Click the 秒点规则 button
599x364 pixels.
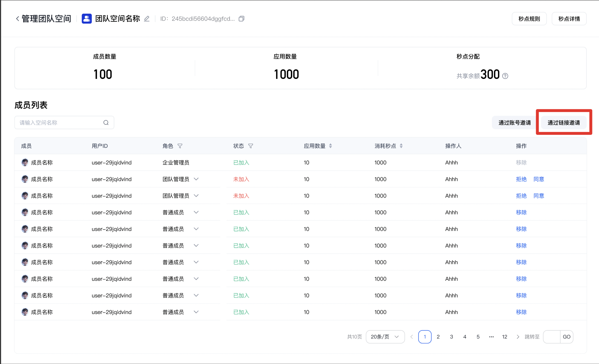click(x=529, y=19)
